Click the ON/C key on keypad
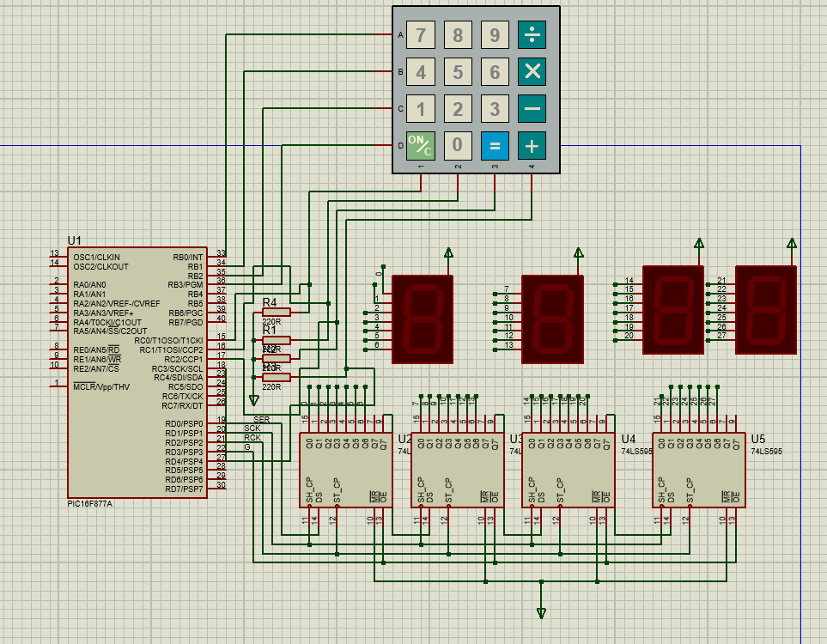 [420, 146]
